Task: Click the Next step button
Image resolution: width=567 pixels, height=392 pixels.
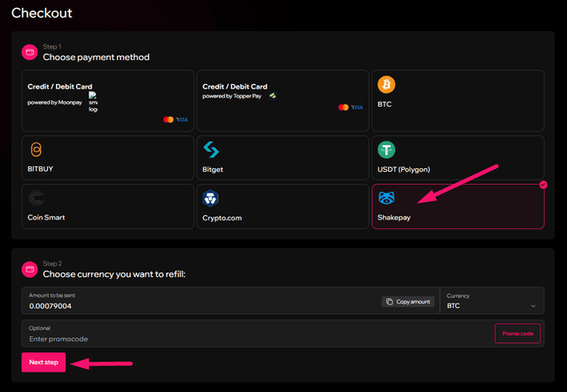Action: (43, 363)
